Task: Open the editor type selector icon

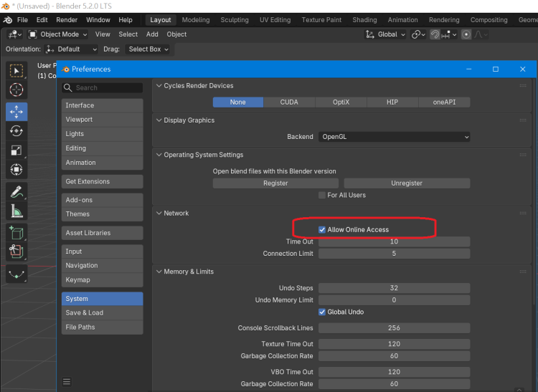Action: coord(15,34)
